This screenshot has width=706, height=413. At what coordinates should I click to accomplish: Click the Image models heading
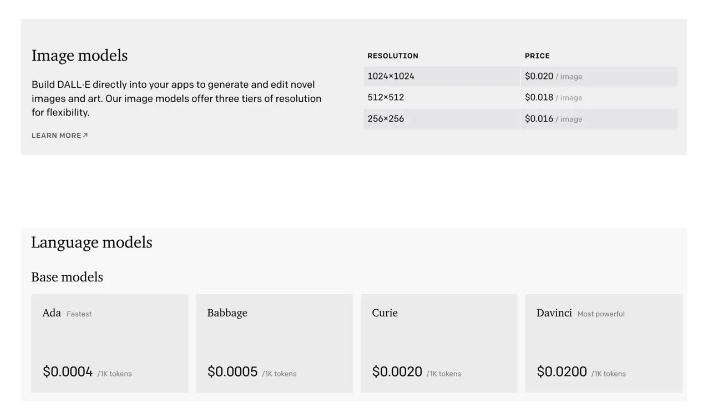80,56
